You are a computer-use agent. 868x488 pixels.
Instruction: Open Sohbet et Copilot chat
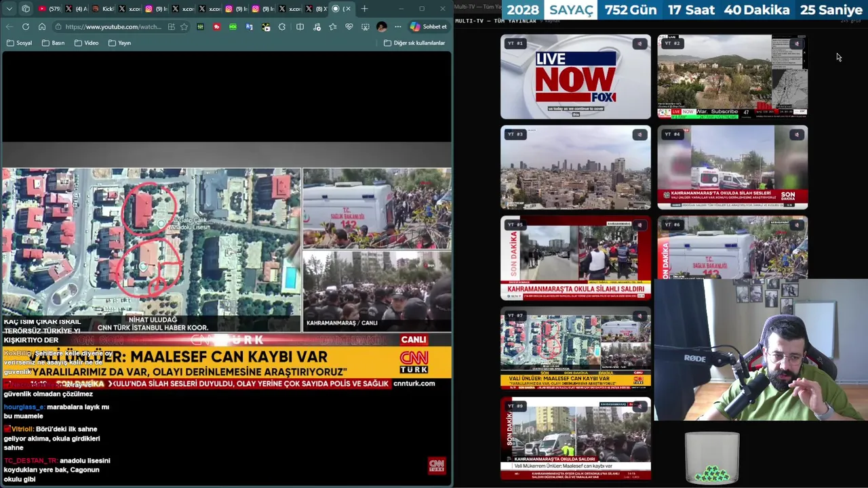tap(429, 26)
